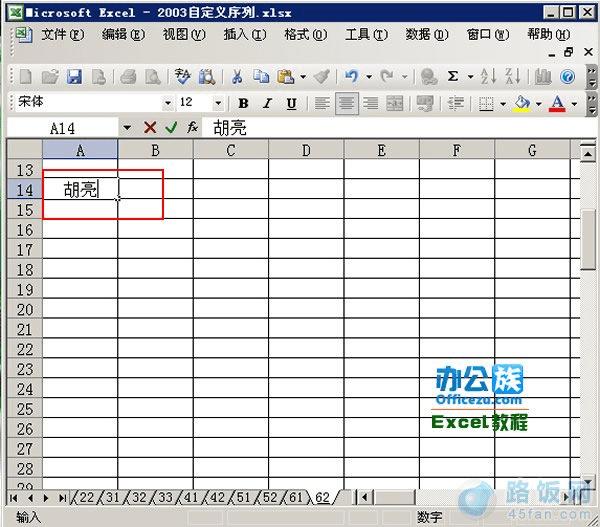Click the Name Box showing A14

tap(62, 128)
